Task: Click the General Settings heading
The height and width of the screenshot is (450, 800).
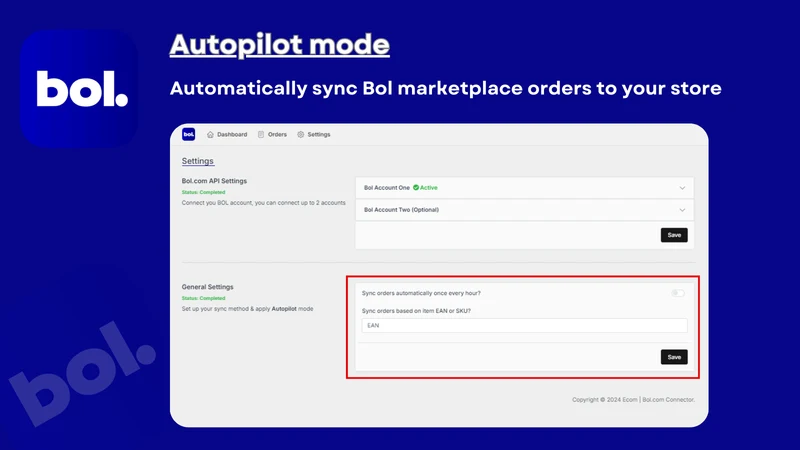Action: (208, 287)
